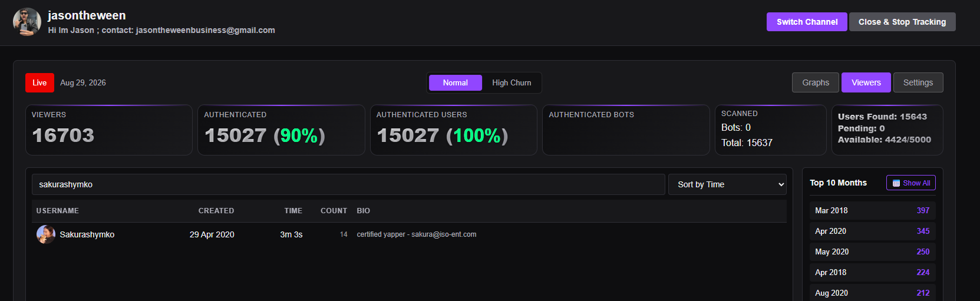Click the VIEWERS 16703 stat card
This screenshot has height=301, width=980.
pos(109,130)
